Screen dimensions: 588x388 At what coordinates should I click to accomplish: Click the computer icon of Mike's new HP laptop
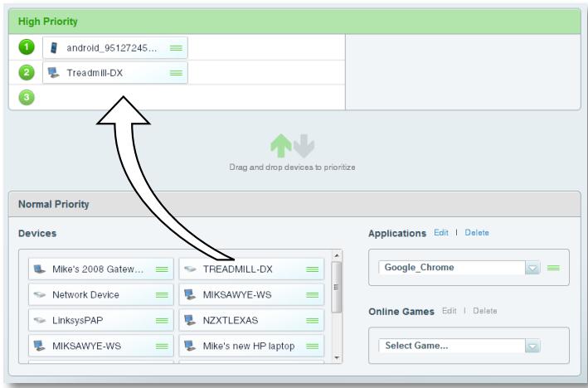(190, 346)
